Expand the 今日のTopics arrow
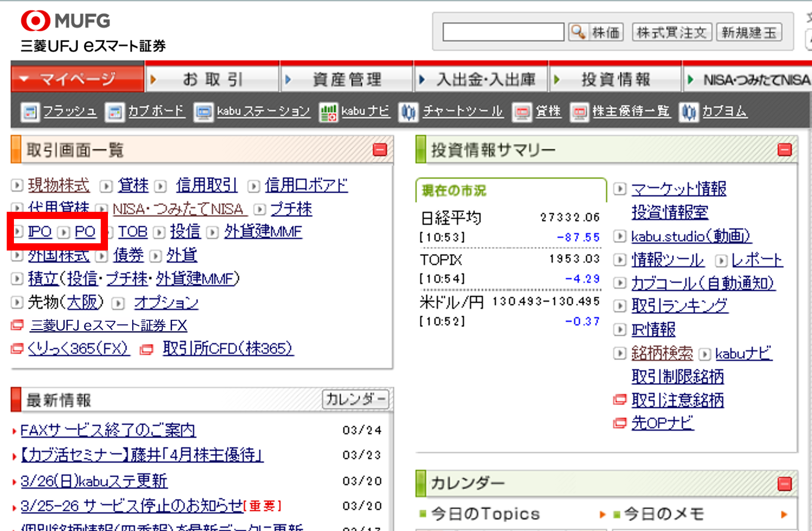This screenshot has height=531, width=812. [602, 514]
